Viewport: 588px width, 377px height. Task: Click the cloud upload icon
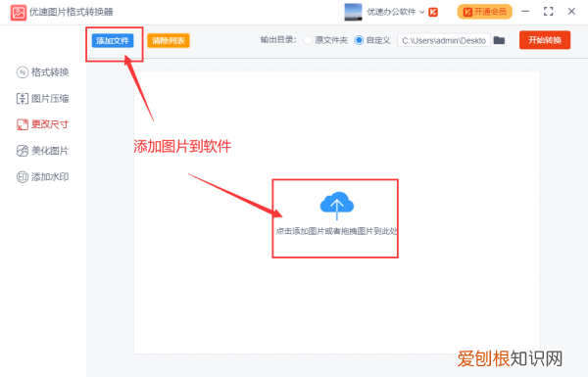pyautogui.click(x=337, y=206)
